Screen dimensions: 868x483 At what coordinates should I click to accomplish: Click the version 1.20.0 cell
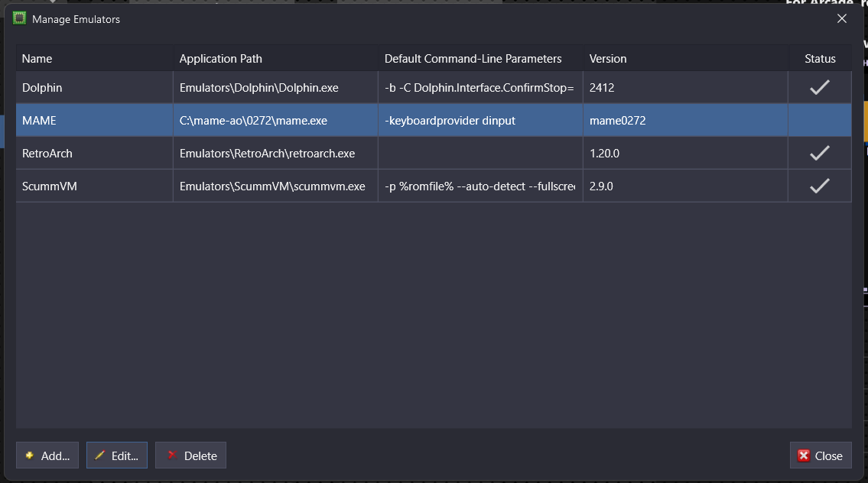(685, 154)
